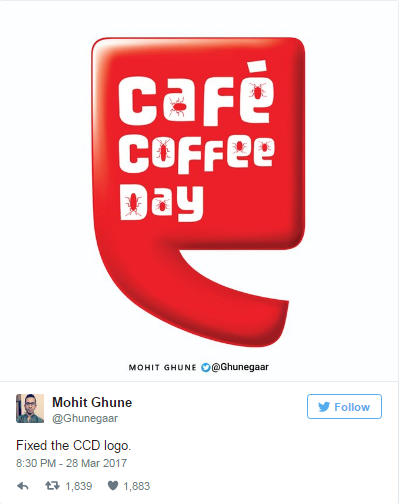Open Mohit Ghune's profile picture
This screenshot has height=504, width=400.
[30, 408]
